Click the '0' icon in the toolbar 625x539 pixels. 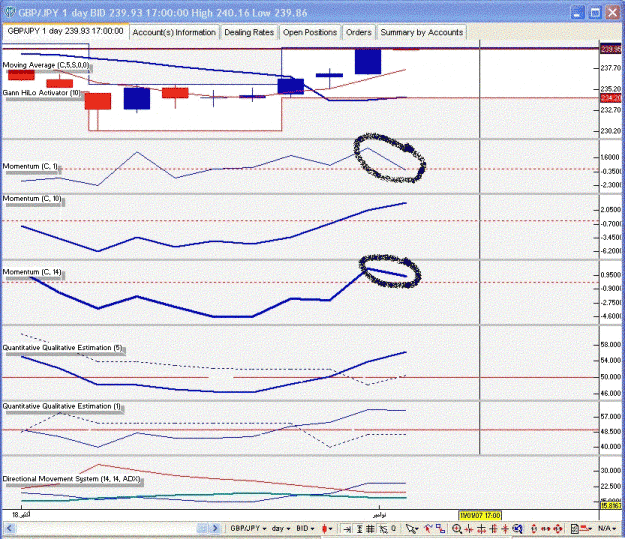[393, 528]
